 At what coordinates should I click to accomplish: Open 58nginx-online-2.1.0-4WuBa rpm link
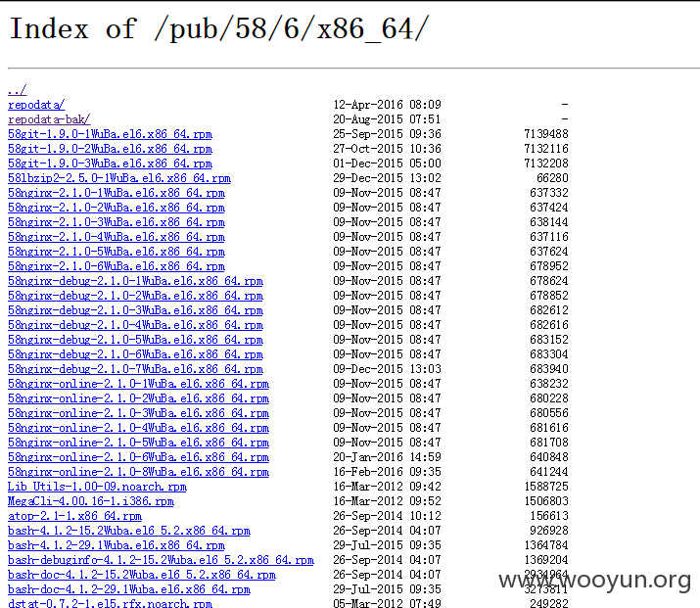pos(138,428)
